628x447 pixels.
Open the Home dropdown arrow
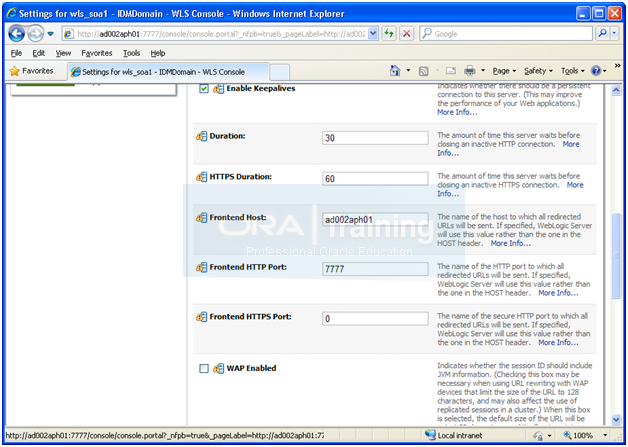coord(408,71)
